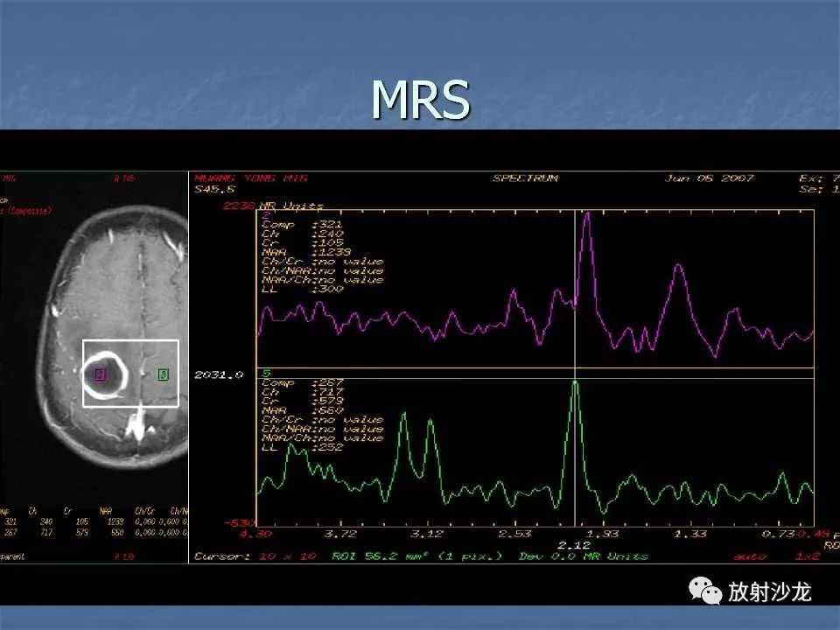Click the '2031.0' mid-axis value
The image size is (840, 630).
[219, 374]
